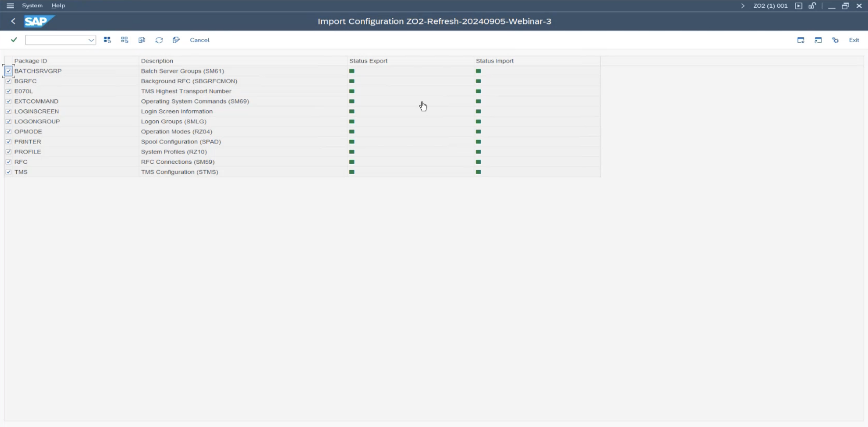Click the LOGONGROUP import status indicator
This screenshot has height=427, width=868.
(478, 121)
